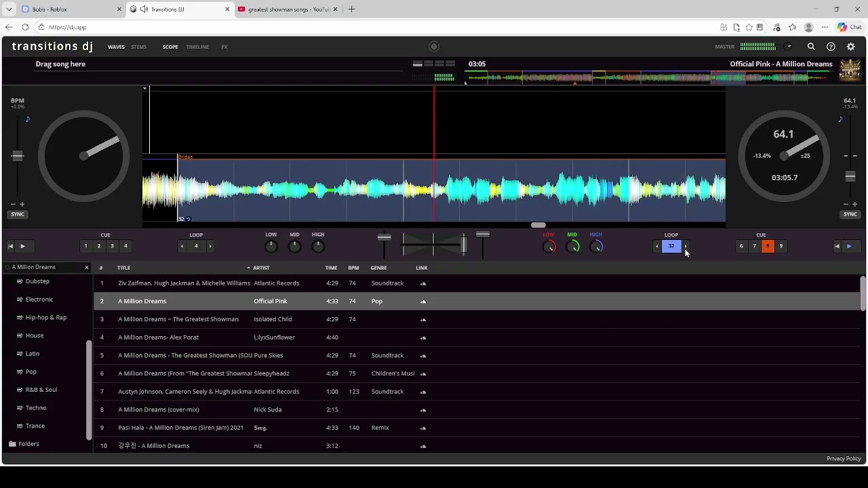Trigger the orange cue point 8
The image size is (868, 488).
point(768,246)
